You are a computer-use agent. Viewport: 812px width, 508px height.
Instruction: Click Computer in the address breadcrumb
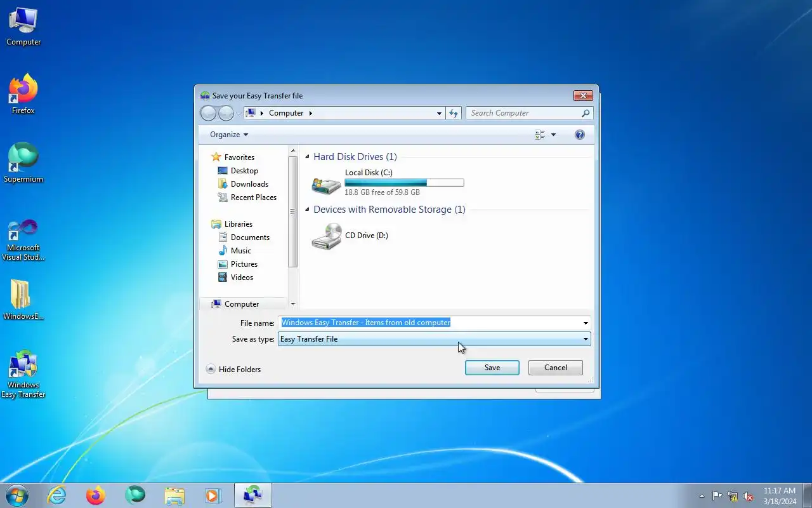(x=286, y=113)
